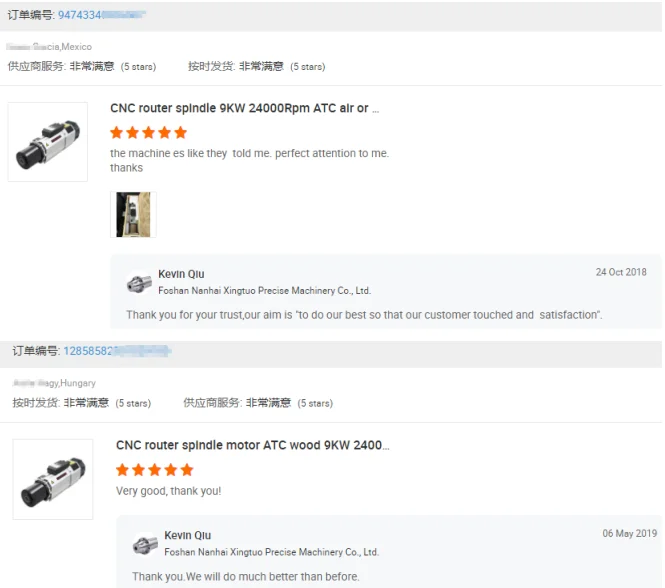Click the Hungary buyer location text
665x588 pixels.
(x=55, y=383)
